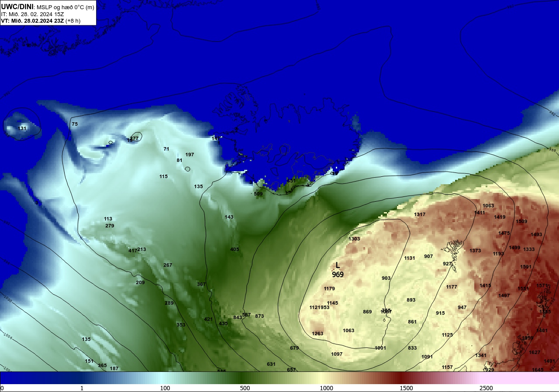
Task: Click the height value 903
Action: tap(386, 278)
